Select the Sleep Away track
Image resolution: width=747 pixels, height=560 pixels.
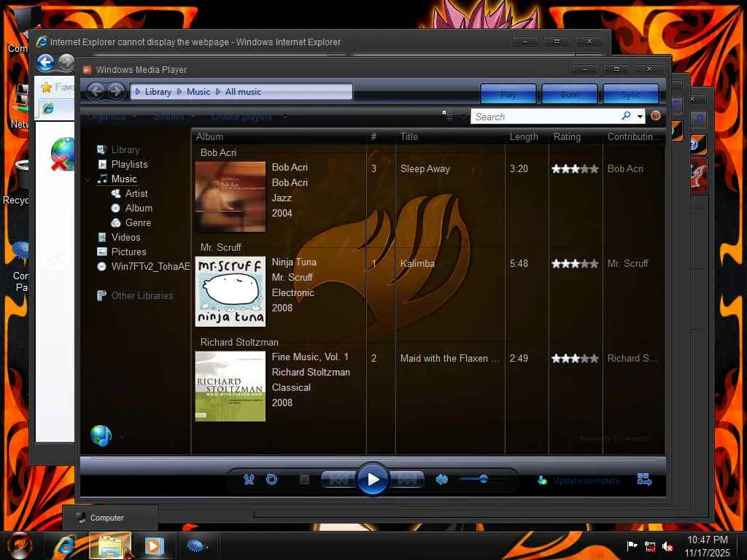[425, 168]
